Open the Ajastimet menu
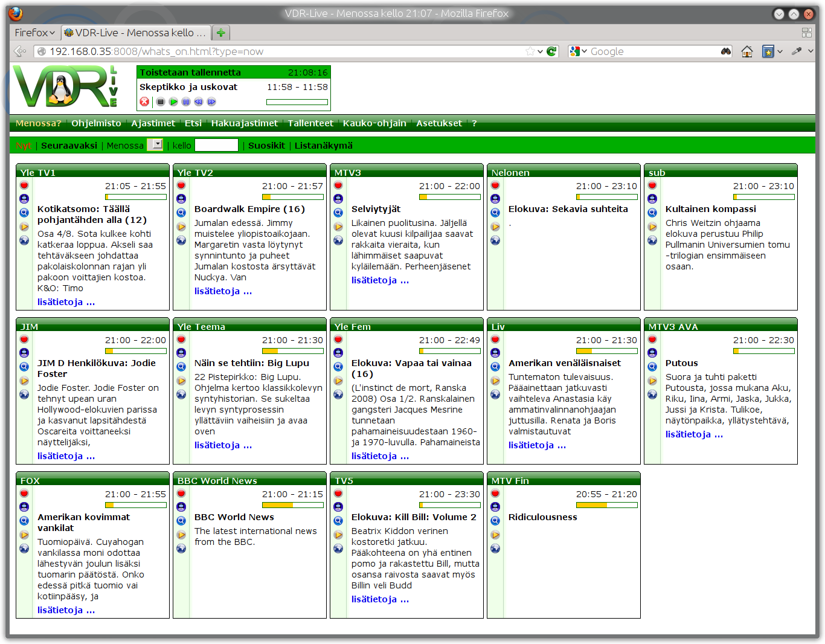The width and height of the screenshot is (825, 644). click(153, 123)
